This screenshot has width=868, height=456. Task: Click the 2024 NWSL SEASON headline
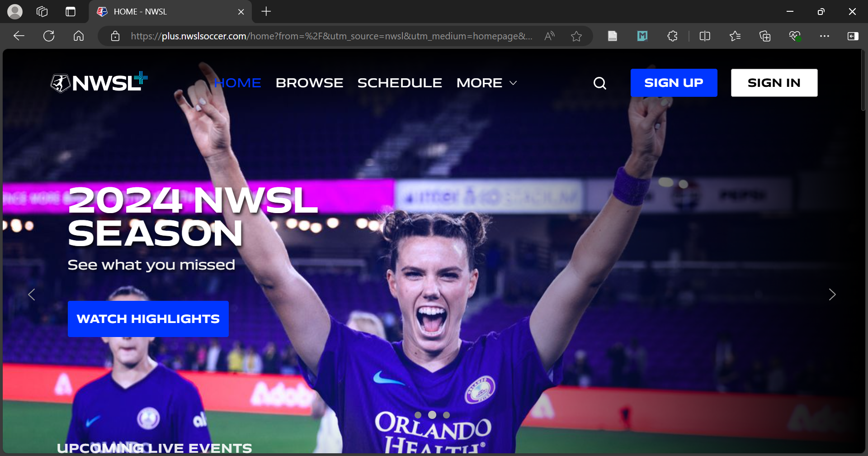pos(193,217)
